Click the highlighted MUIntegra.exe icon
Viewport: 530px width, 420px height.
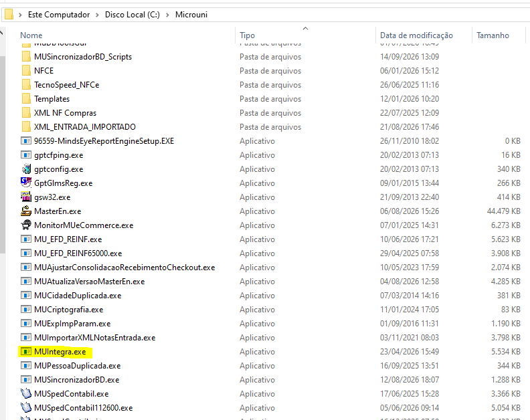point(26,351)
